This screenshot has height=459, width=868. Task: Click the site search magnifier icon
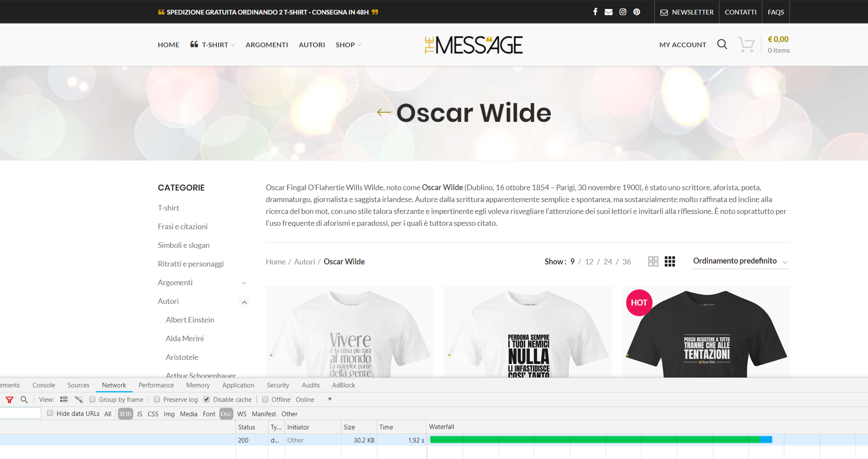(x=722, y=44)
